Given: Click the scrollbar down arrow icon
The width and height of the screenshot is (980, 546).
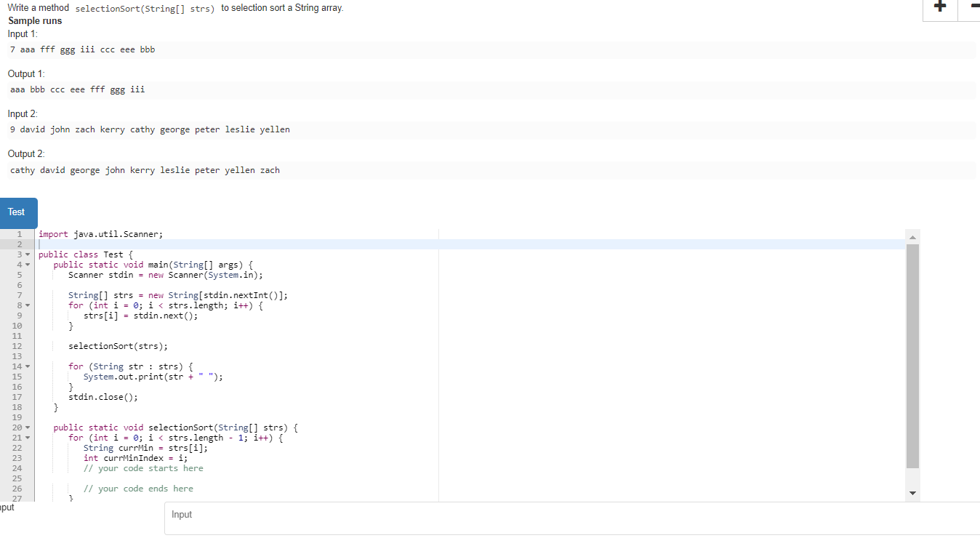Looking at the screenshot, I should [x=912, y=493].
